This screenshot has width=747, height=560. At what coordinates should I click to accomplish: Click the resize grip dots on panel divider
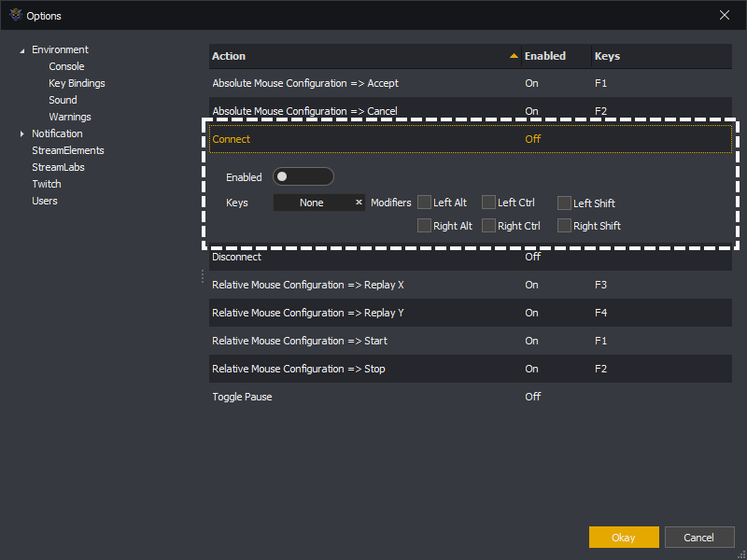[203, 276]
